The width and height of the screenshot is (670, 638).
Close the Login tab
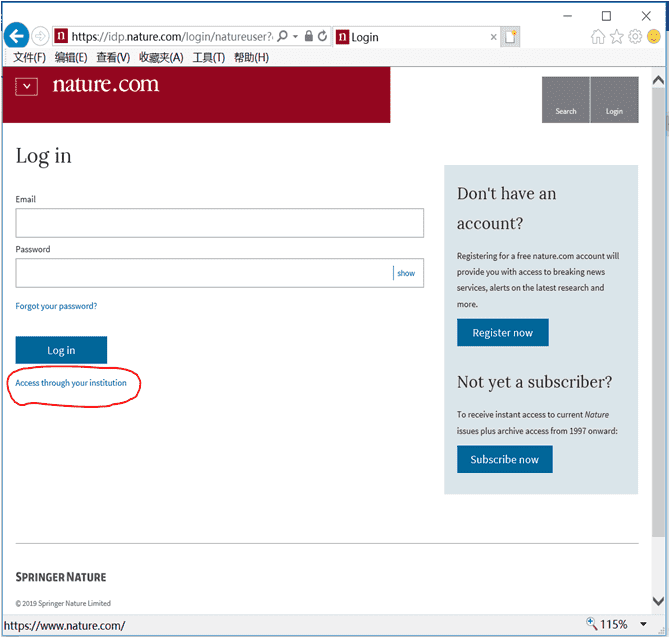(x=493, y=37)
